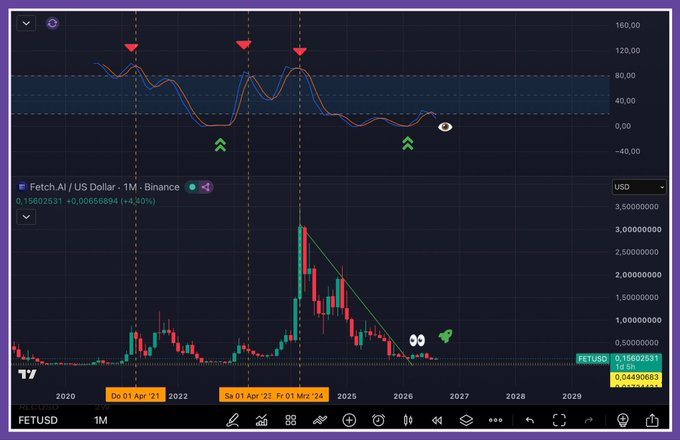Click the purple community-script icon beside Binance
Viewport: 680px width, 440px height.
(x=206, y=187)
